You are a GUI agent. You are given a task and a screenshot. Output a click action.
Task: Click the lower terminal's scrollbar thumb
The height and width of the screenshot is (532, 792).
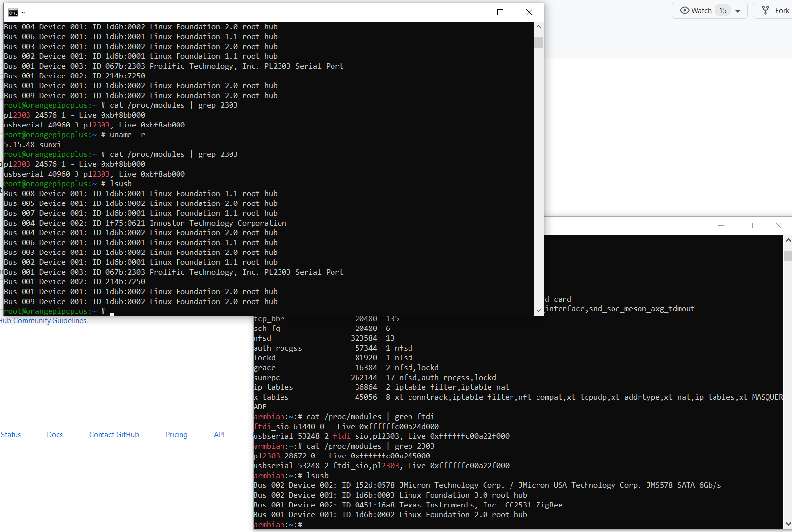788,255
